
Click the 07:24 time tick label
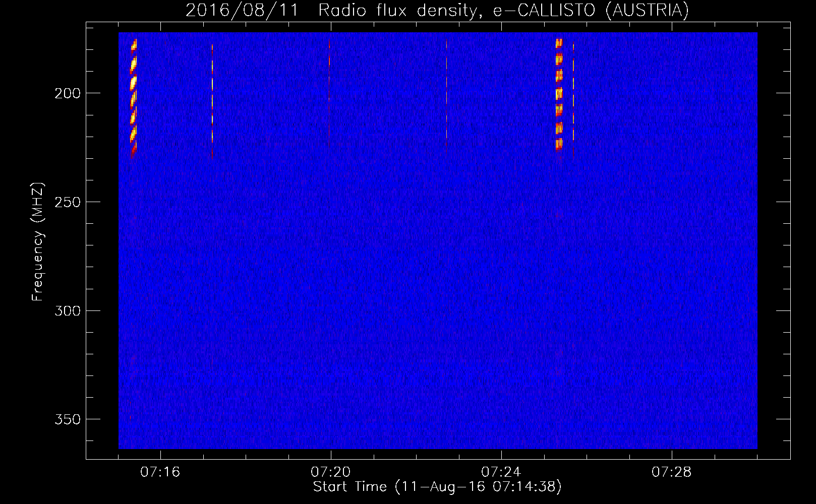pyautogui.click(x=501, y=472)
